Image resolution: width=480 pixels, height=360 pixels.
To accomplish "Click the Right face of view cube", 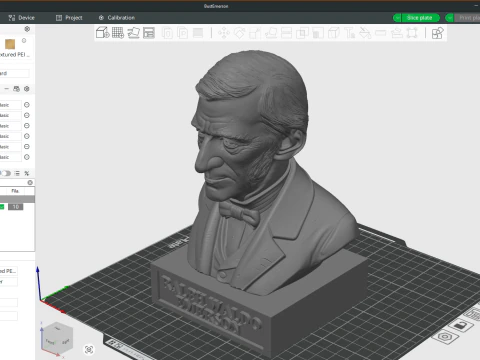I will (66, 341).
